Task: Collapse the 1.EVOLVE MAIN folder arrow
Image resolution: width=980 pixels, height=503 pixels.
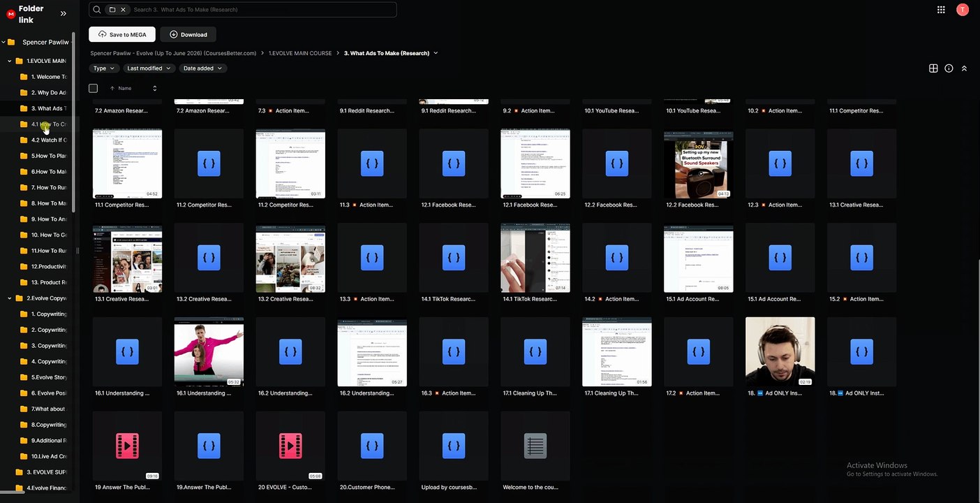Action: point(10,61)
